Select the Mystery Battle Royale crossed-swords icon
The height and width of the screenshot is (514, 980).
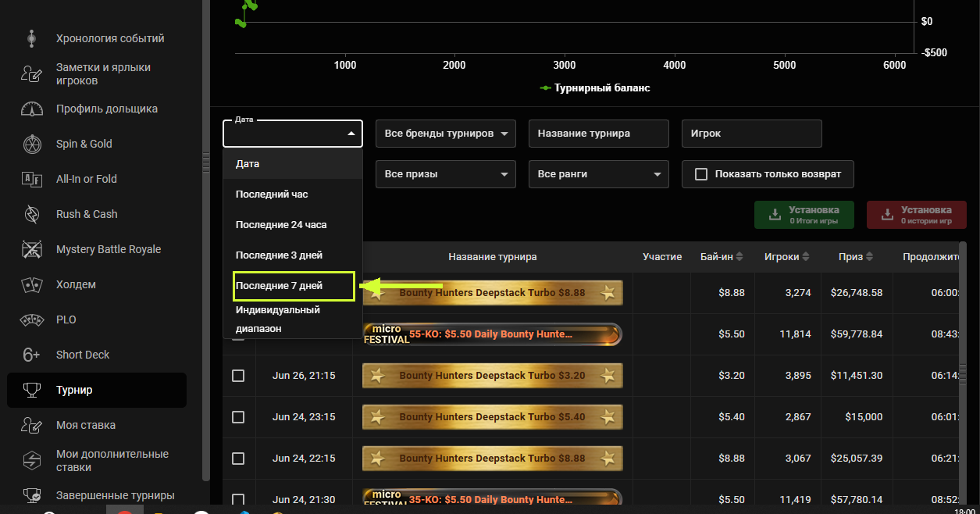(31, 249)
